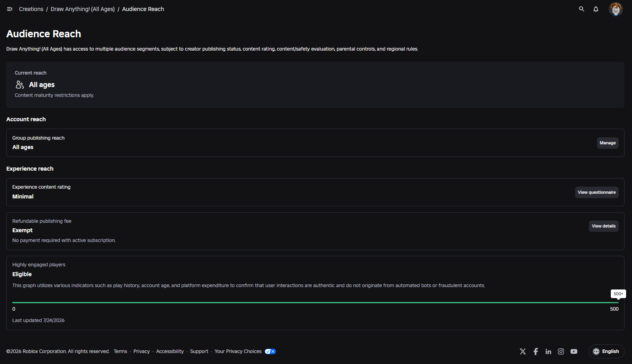Screen dimensions: 632x364
Task: Click the 500+ progress marker tooltip
Action: 618,294
